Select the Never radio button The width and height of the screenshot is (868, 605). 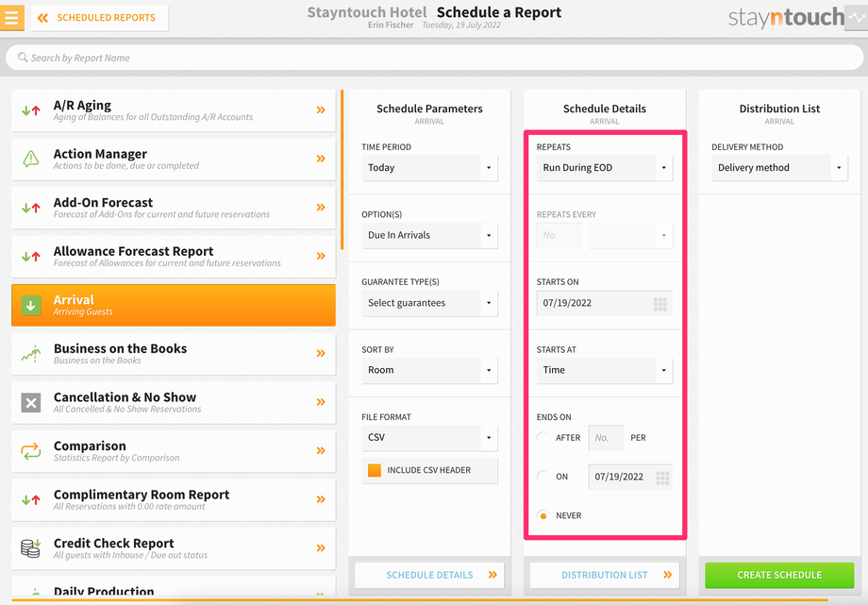pos(543,515)
